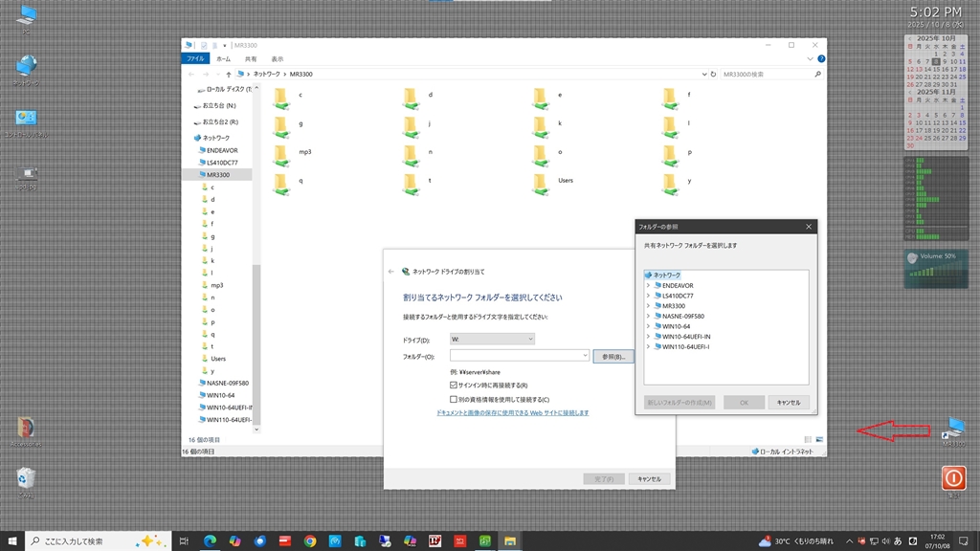Open the drive letter W: dropdown

pyautogui.click(x=492, y=339)
